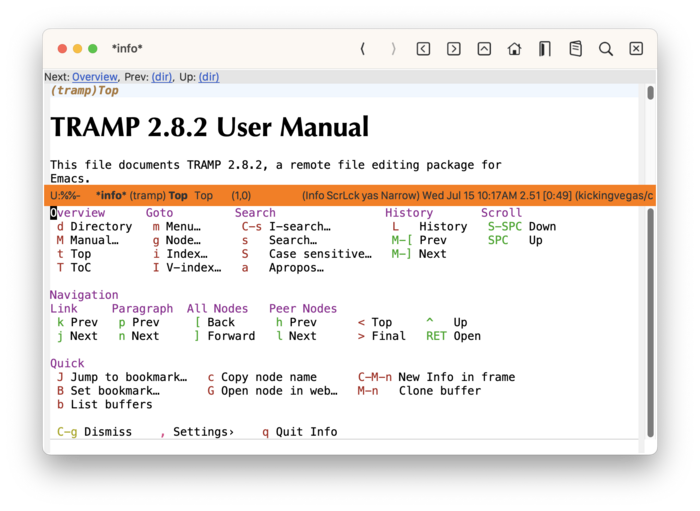The height and width of the screenshot is (511, 700).
Task: Choose All Nodes Forward command
Action: (x=225, y=336)
